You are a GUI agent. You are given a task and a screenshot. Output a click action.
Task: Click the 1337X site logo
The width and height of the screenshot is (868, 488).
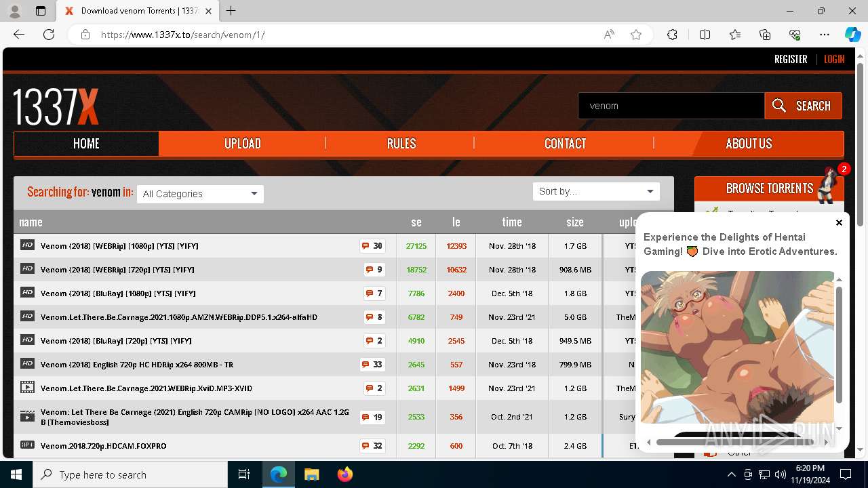pos(56,106)
